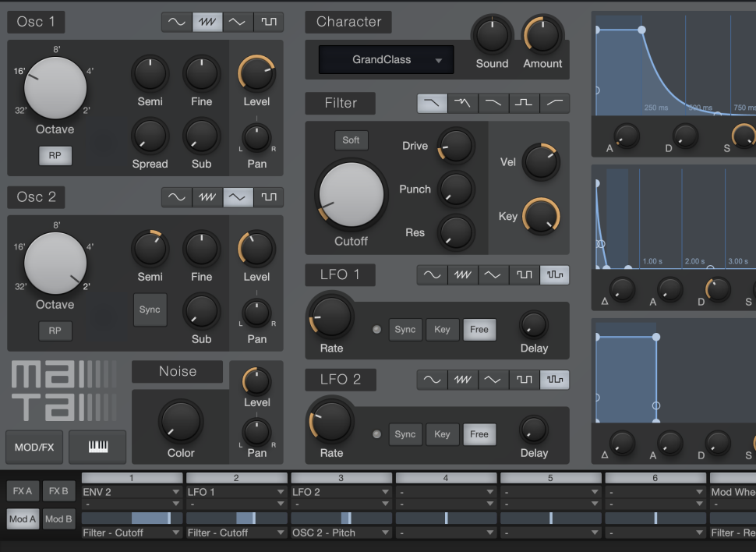Switch to the FX A tab
This screenshot has height=552, width=756.
[22, 491]
